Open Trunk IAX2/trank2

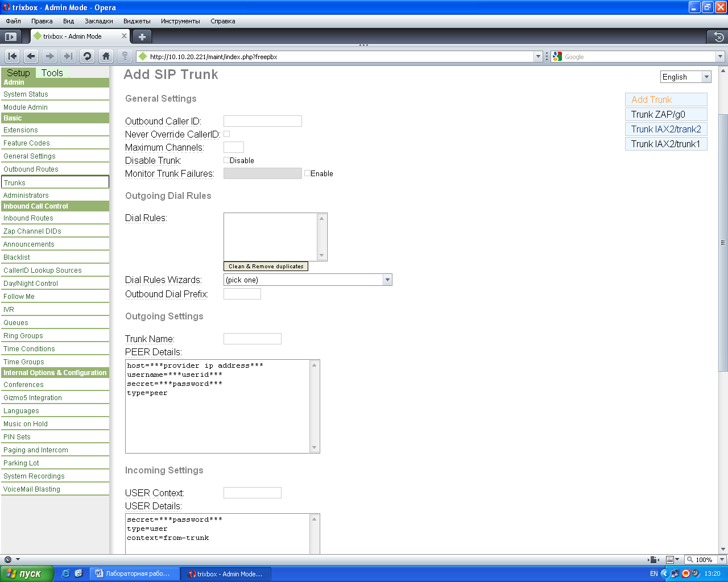pyautogui.click(x=666, y=129)
